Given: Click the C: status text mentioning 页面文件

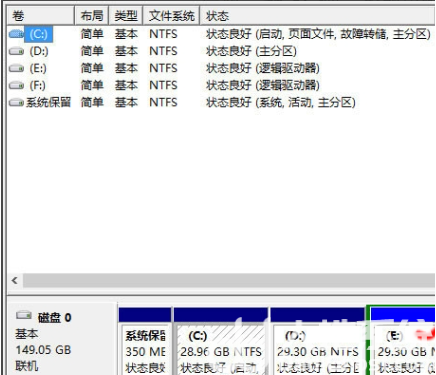Looking at the screenshot, I should click(318, 34).
